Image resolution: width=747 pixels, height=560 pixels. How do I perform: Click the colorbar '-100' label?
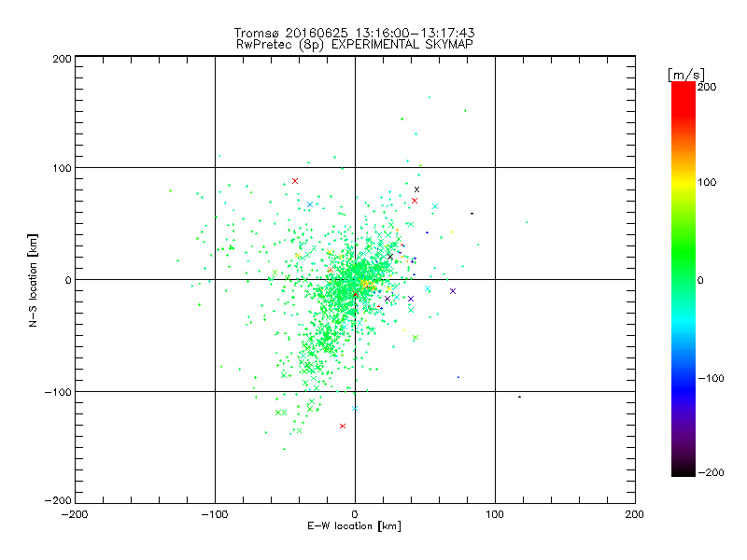tap(711, 378)
